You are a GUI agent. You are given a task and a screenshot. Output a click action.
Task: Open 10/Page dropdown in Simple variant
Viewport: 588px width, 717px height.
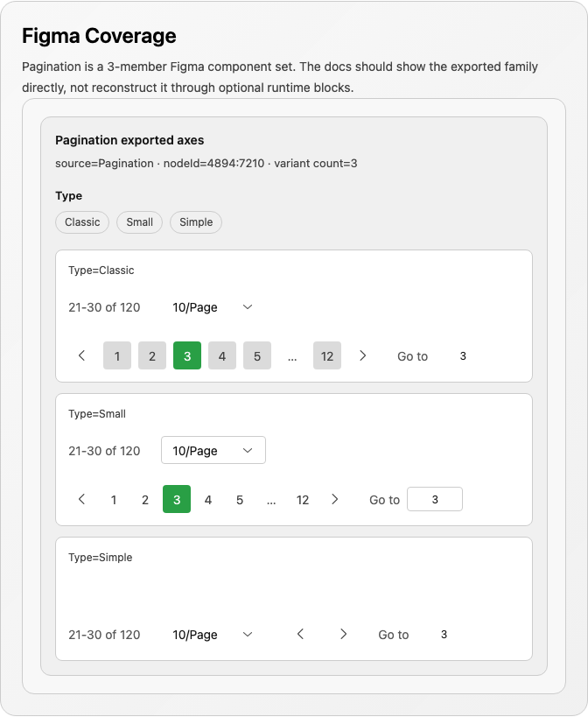213,635
